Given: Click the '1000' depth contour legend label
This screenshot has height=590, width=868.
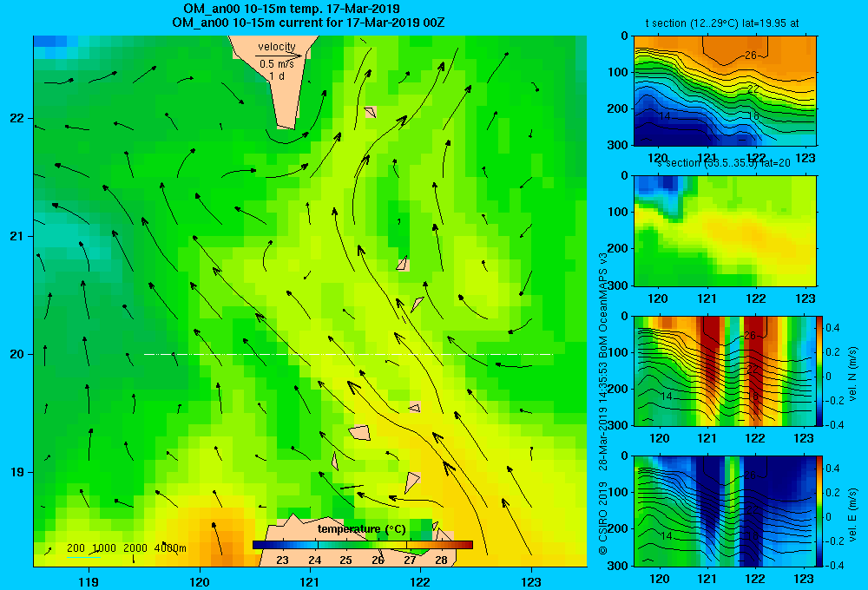Looking at the screenshot, I should click(104, 548).
